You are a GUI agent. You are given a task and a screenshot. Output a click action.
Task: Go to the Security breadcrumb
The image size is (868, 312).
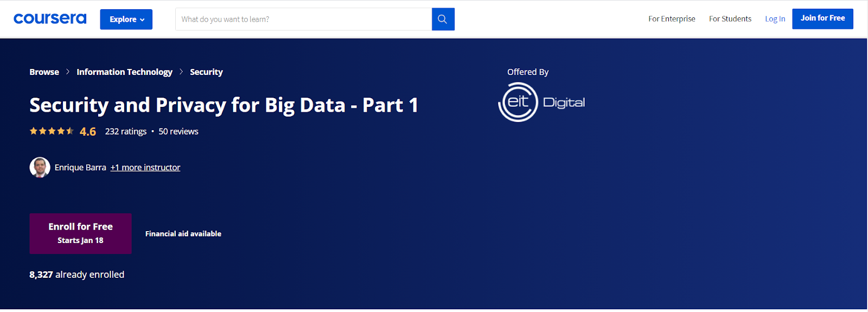pos(206,72)
